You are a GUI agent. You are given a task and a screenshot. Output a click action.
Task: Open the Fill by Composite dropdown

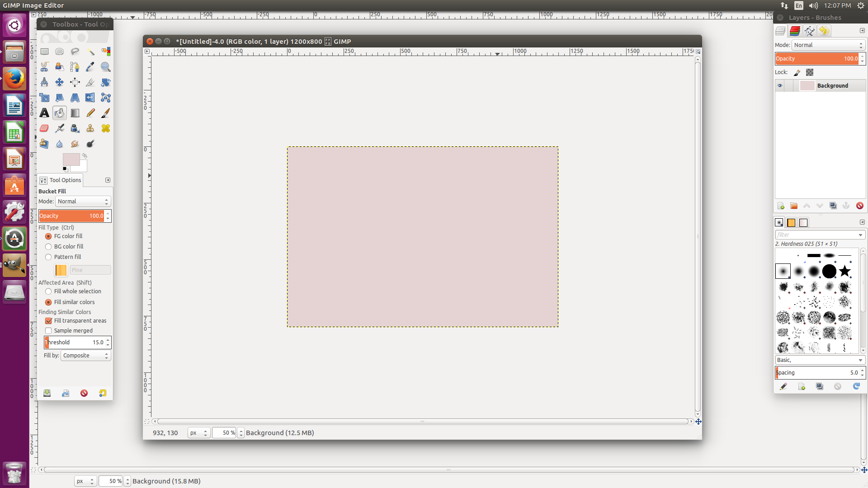[x=85, y=356]
